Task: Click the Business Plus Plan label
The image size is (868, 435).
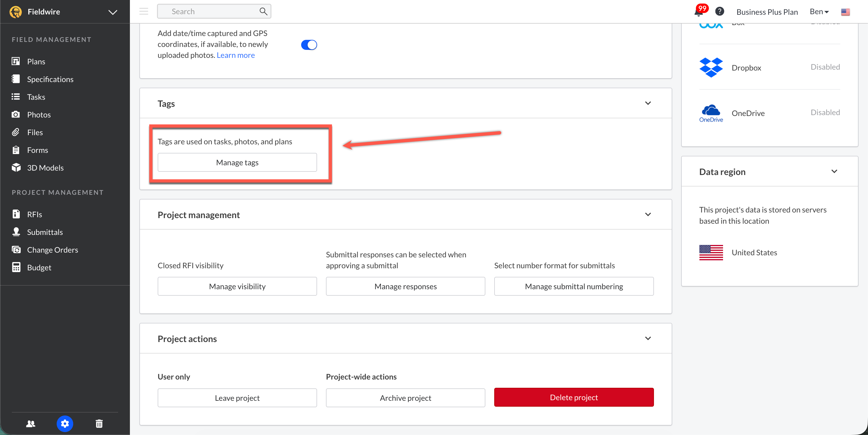Action: pos(767,12)
